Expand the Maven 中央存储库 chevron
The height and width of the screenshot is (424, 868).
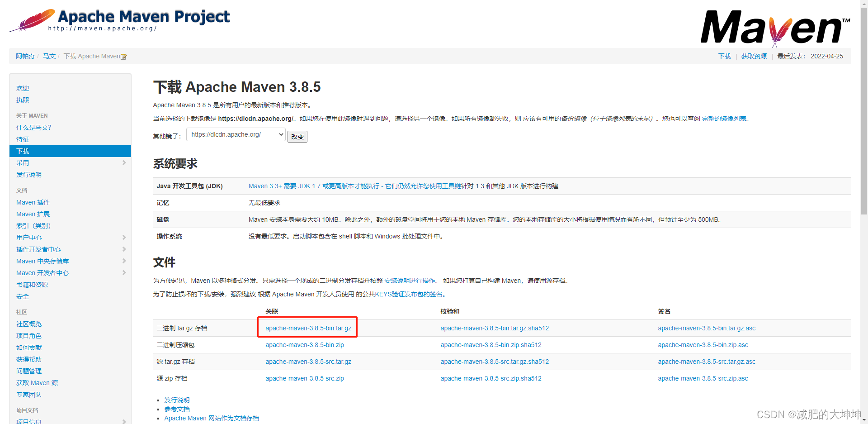pyautogui.click(x=124, y=261)
